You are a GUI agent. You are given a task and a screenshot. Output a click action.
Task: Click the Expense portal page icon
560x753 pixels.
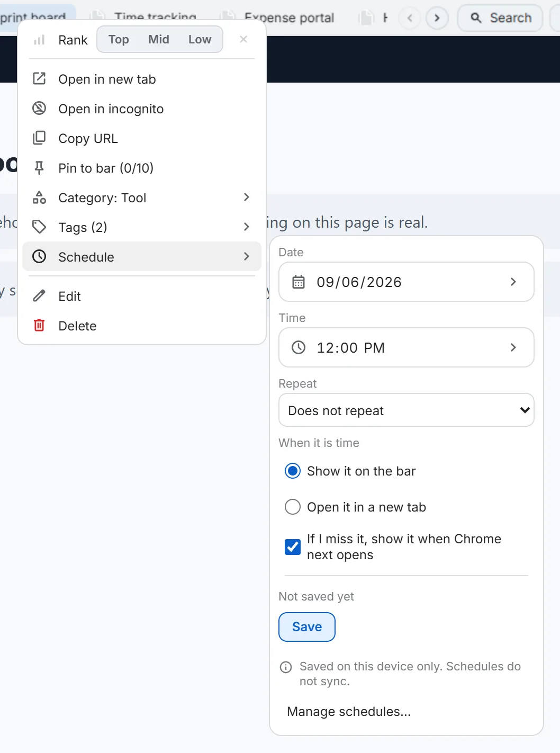click(x=228, y=17)
